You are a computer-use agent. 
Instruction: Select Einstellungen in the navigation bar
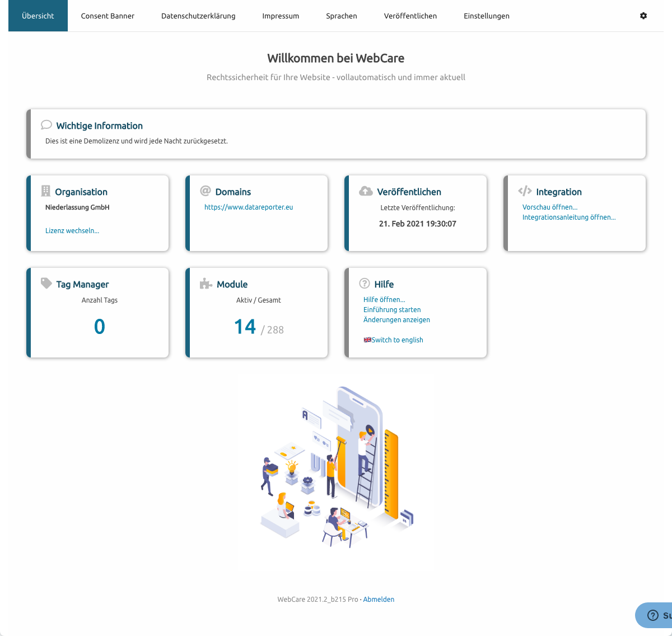click(486, 16)
